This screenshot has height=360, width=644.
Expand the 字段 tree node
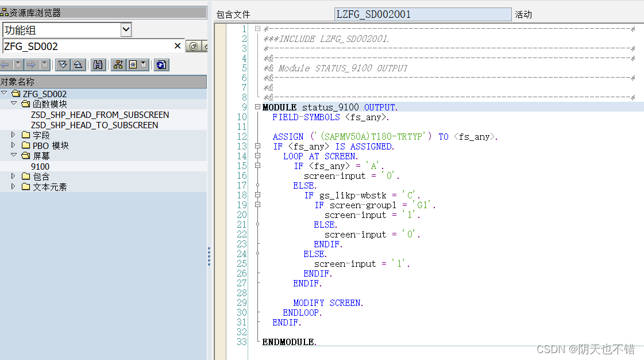tap(12, 134)
